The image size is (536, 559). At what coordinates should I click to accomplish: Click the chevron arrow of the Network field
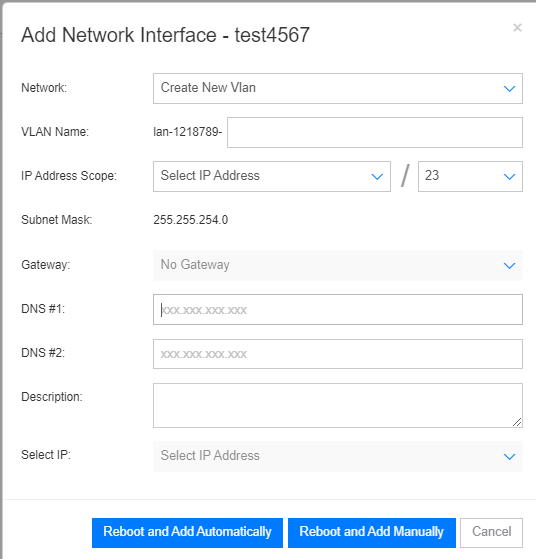[x=509, y=88]
